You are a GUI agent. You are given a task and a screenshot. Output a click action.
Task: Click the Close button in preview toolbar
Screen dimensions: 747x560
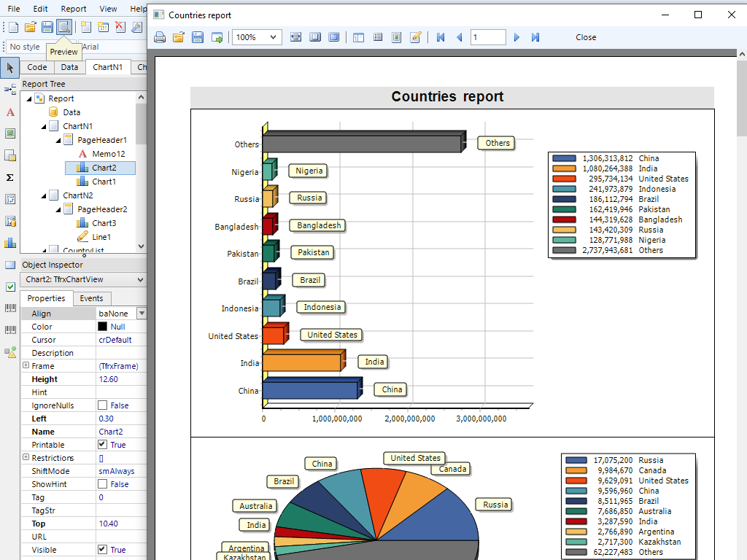[x=586, y=37]
